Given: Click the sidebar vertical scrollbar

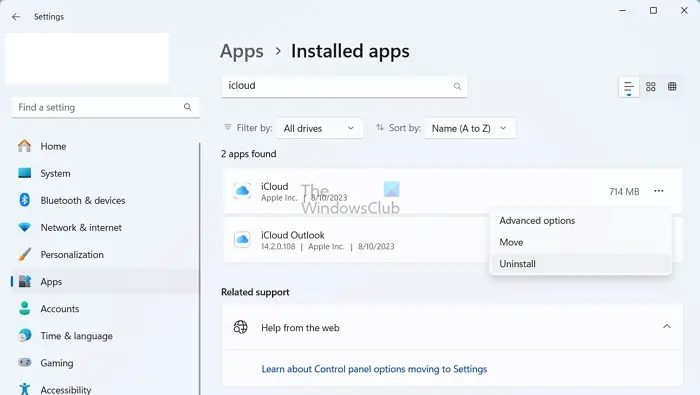Looking at the screenshot, I should point(200,268).
